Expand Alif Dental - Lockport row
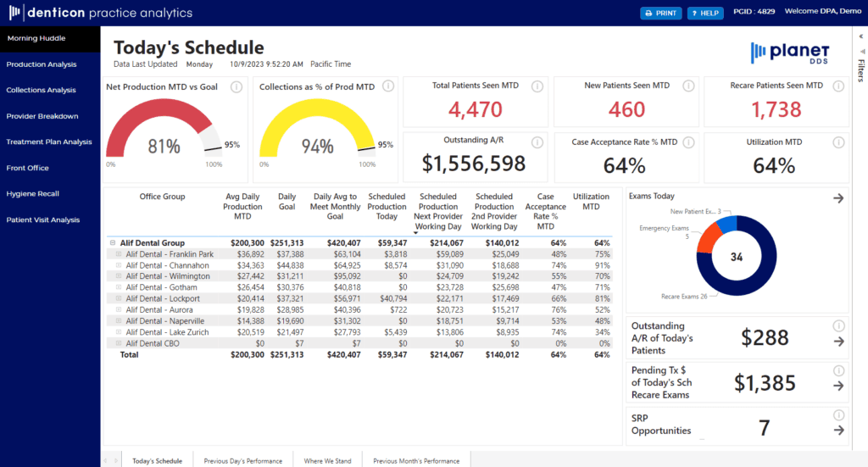Screen dimensions: 868x467 (120, 299)
